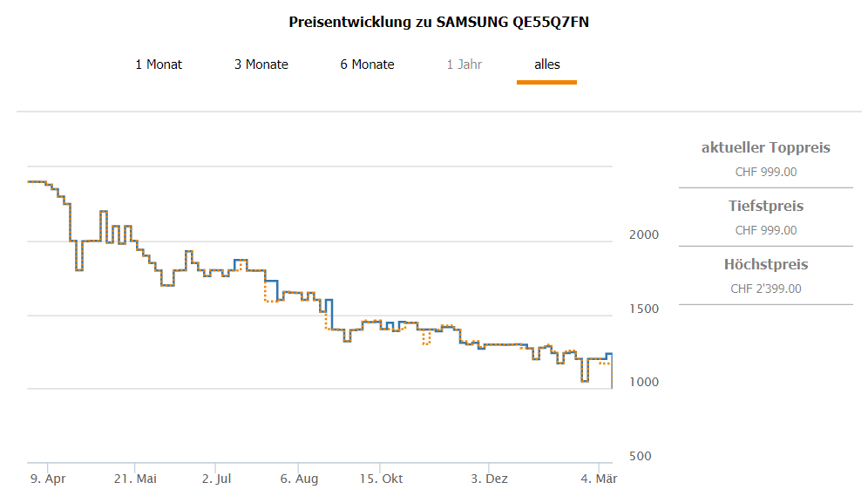The height and width of the screenshot is (503, 868).
Task: Open the 6 Monate price range
Action: pos(367,65)
